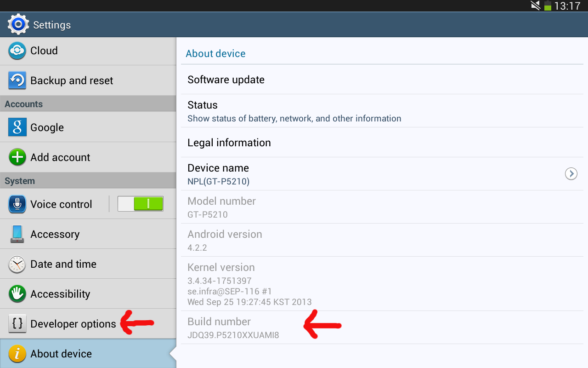Select the Date and time clock icon
The height and width of the screenshot is (368, 588).
pyautogui.click(x=17, y=264)
